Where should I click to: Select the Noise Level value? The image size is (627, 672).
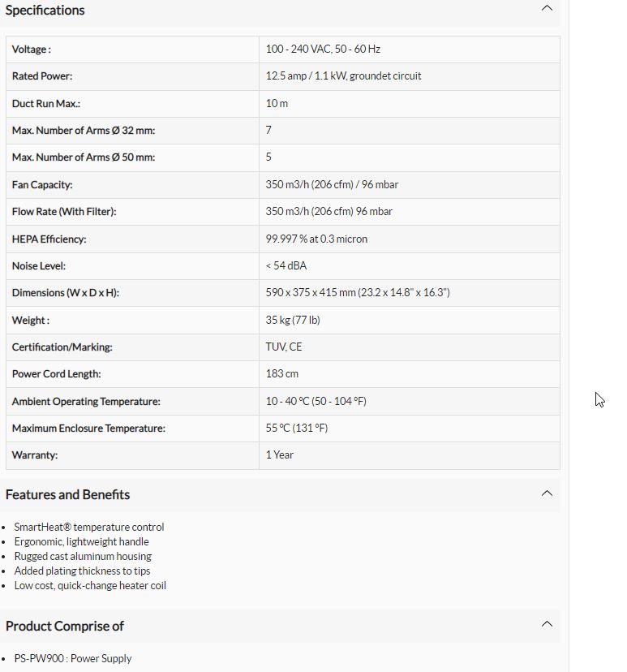[x=286, y=265]
